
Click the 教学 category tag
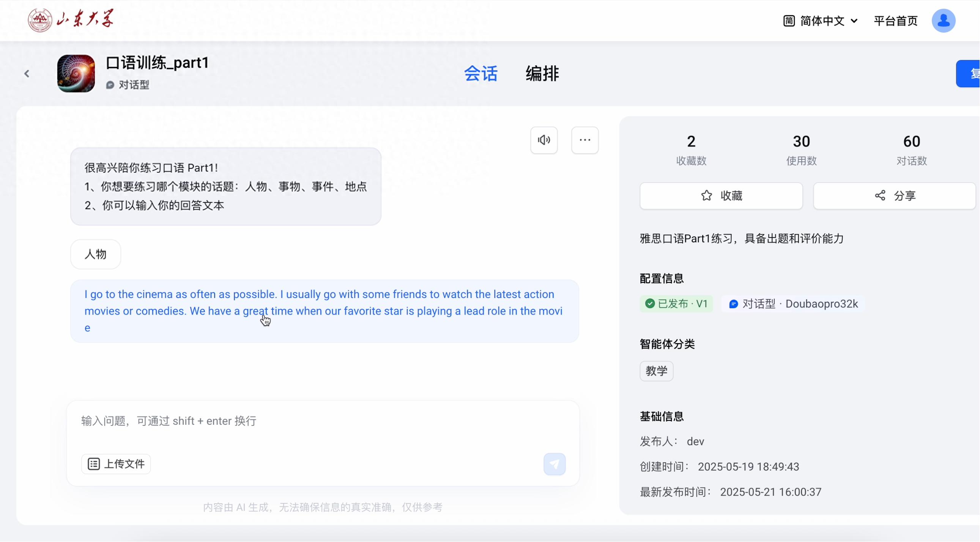click(656, 371)
